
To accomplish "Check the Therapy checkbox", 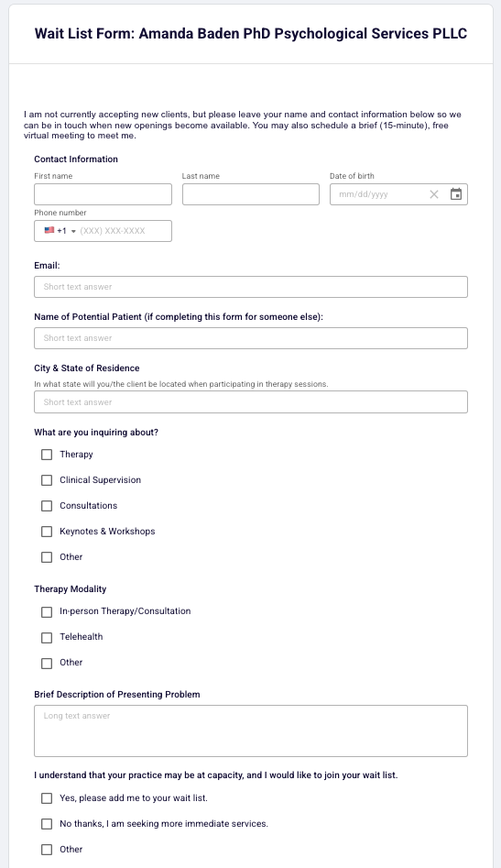I will (47, 455).
